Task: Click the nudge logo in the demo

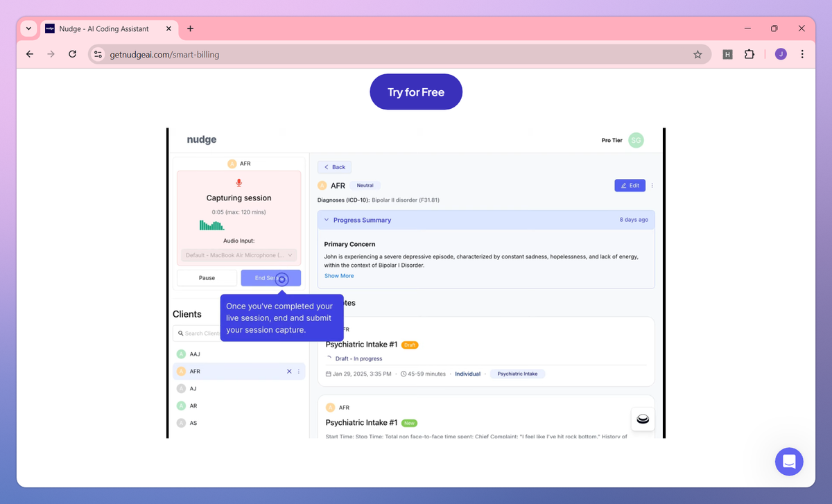Action: tap(202, 139)
